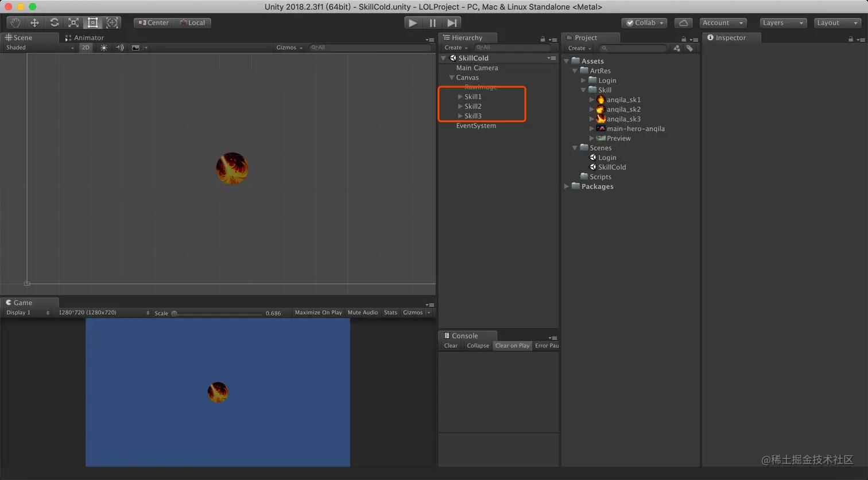
Task: Lock the Inspector panel
Action: [x=851, y=39]
